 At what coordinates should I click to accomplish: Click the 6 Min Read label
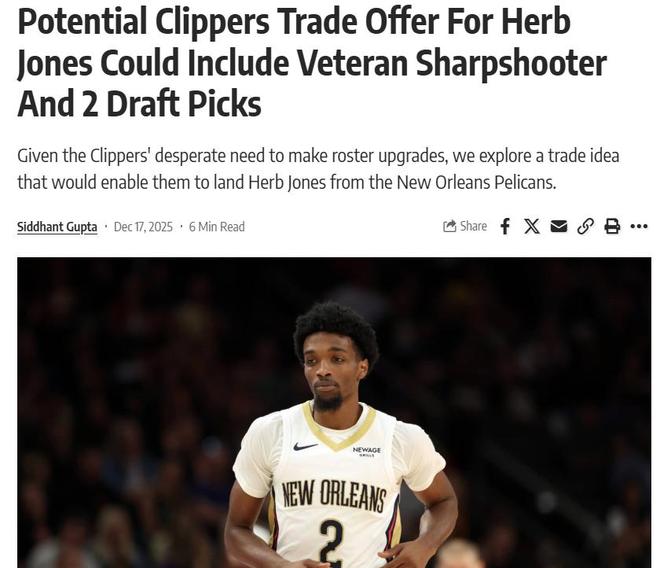point(217,227)
